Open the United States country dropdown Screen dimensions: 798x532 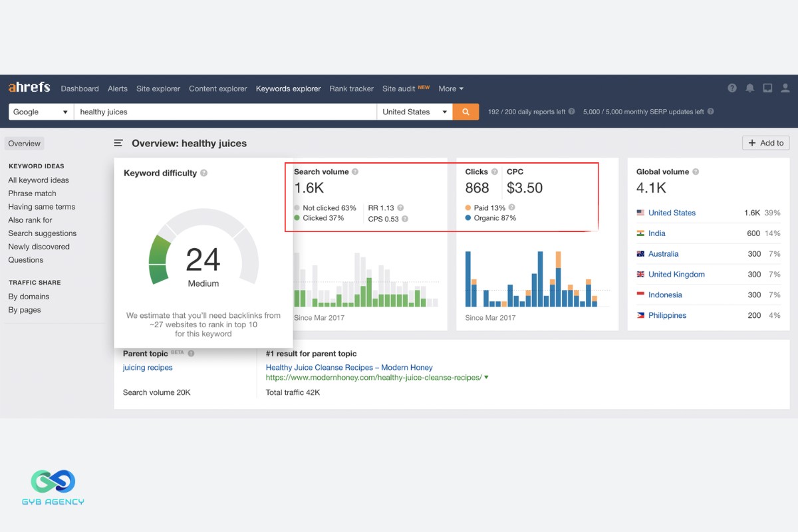point(415,112)
